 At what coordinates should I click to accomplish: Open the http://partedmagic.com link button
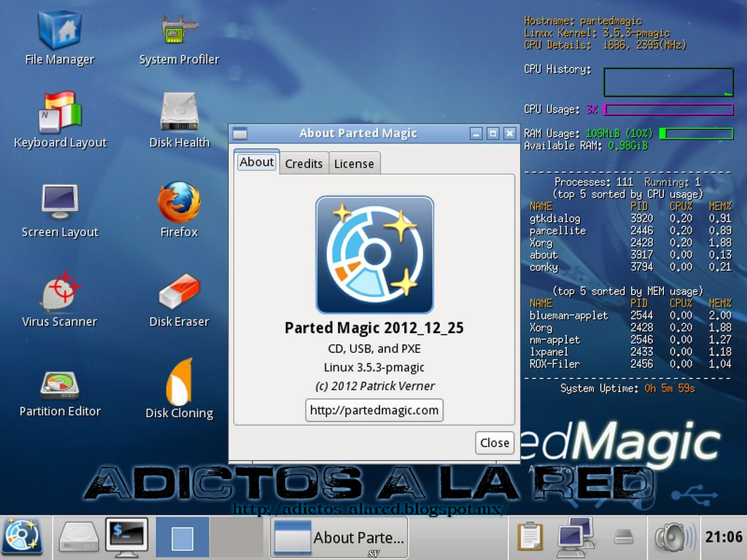(x=374, y=410)
